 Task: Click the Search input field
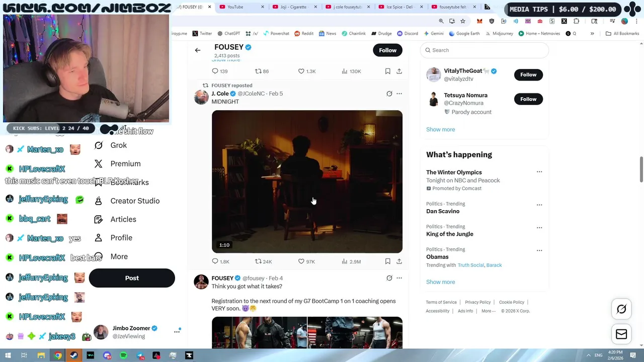pos(484,50)
